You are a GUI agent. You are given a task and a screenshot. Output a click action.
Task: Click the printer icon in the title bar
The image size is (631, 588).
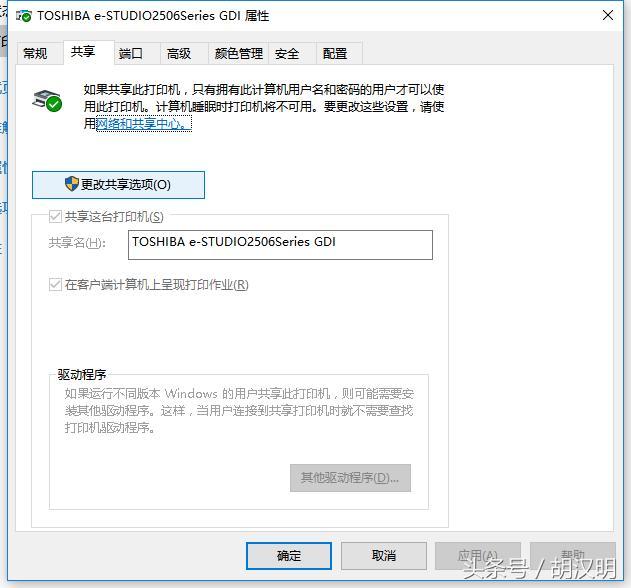coord(23,16)
